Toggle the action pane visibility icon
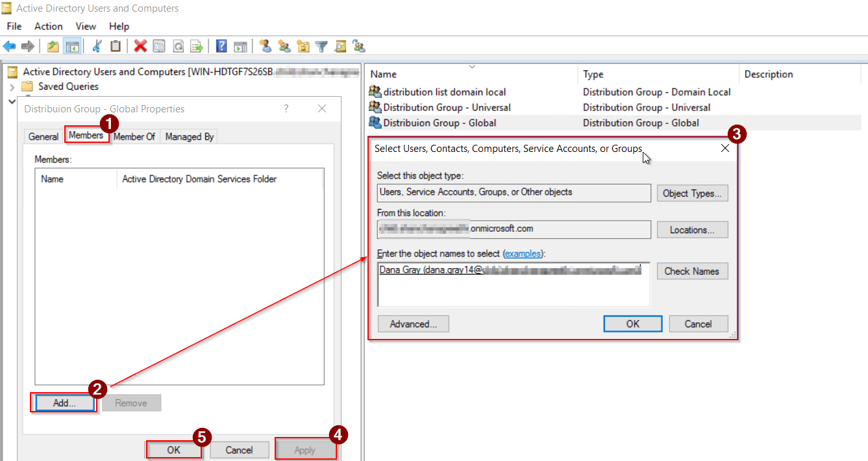The height and width of the screenshot is (461, 868). [240, 45]
